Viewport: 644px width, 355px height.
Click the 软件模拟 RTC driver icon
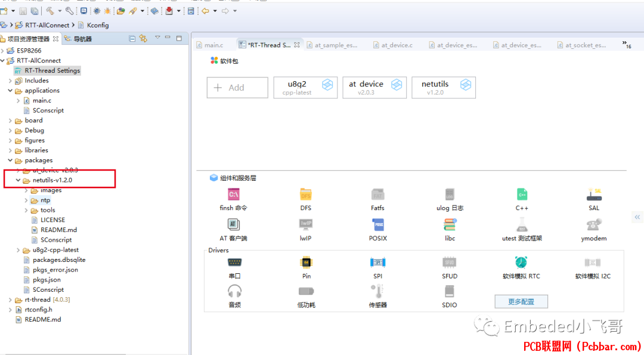pos(521,262)
